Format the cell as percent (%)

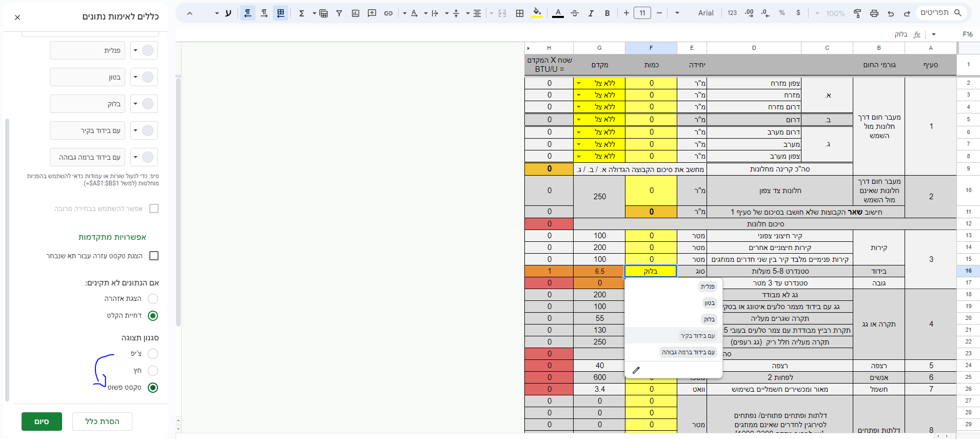(x=782, y=13)
